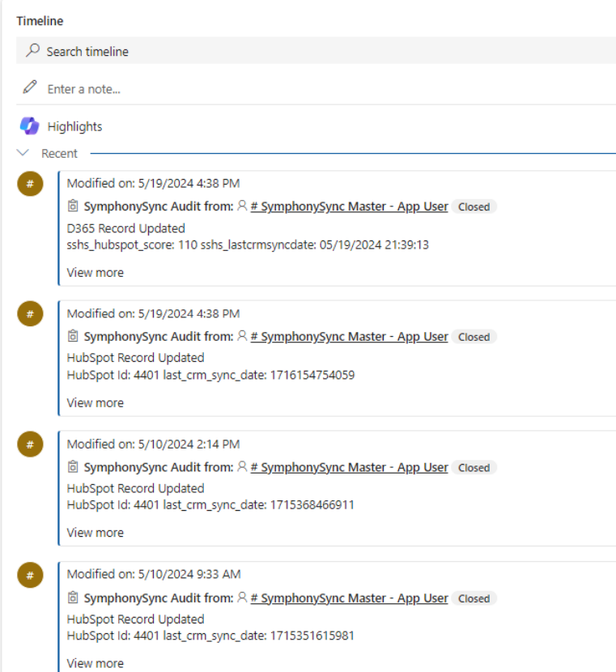616x672 pixels.
Task: Open SymphonySync Master - App User link in D365 entry
Action: (x=349, y=206)
